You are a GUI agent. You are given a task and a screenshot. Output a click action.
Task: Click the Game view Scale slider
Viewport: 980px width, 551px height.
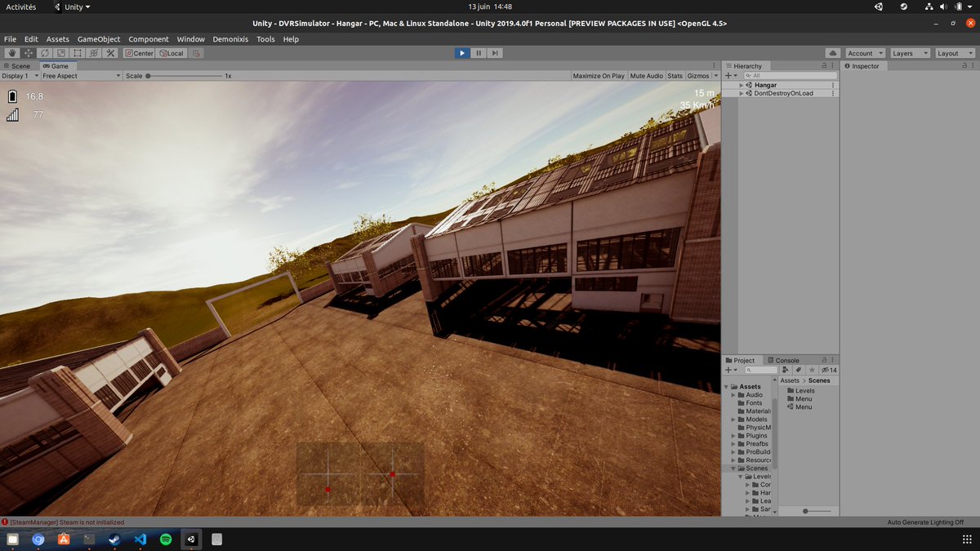(x=184, y=76)
